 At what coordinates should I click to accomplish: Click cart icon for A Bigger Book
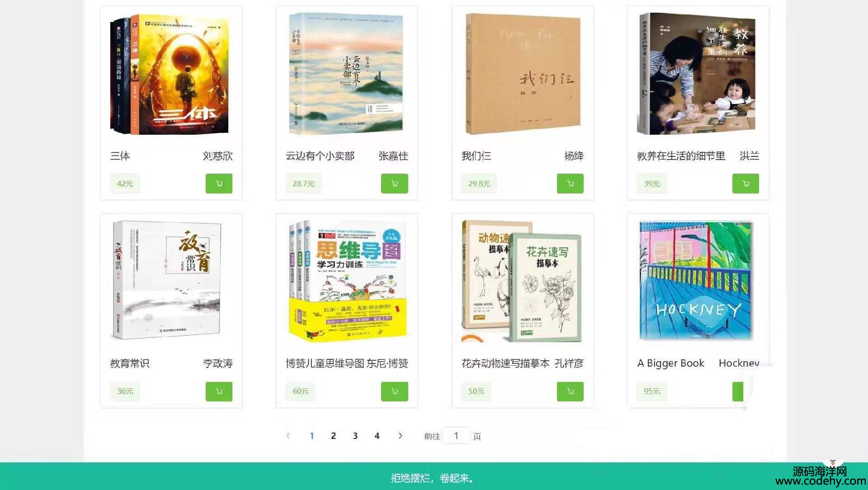pos(738,391)
